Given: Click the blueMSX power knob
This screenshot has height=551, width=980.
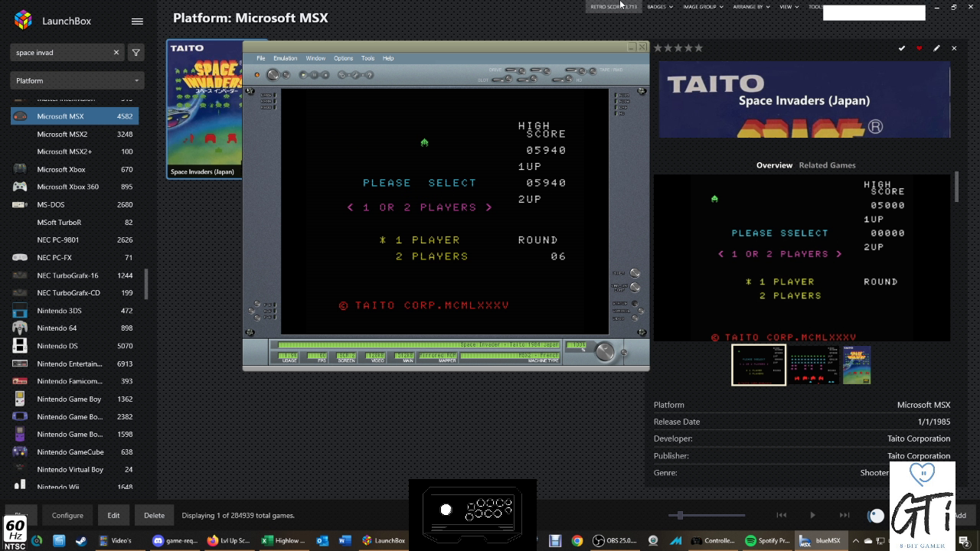Looking at the screenshot, I should tap(272, 75).
